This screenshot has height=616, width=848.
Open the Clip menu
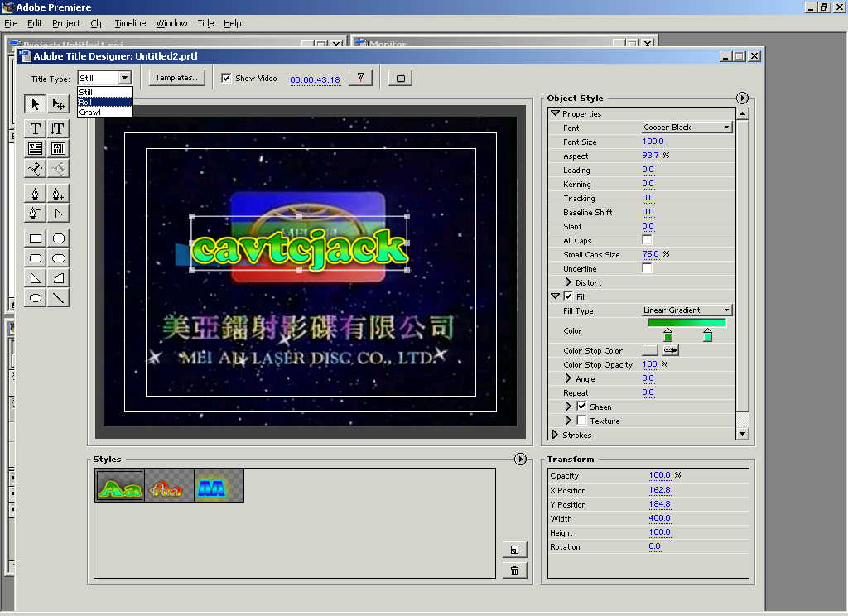click(x=98, y=23)
